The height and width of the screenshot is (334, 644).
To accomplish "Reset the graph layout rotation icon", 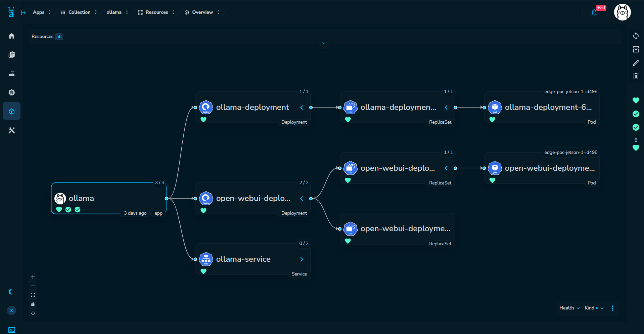I will click(33, 313).
